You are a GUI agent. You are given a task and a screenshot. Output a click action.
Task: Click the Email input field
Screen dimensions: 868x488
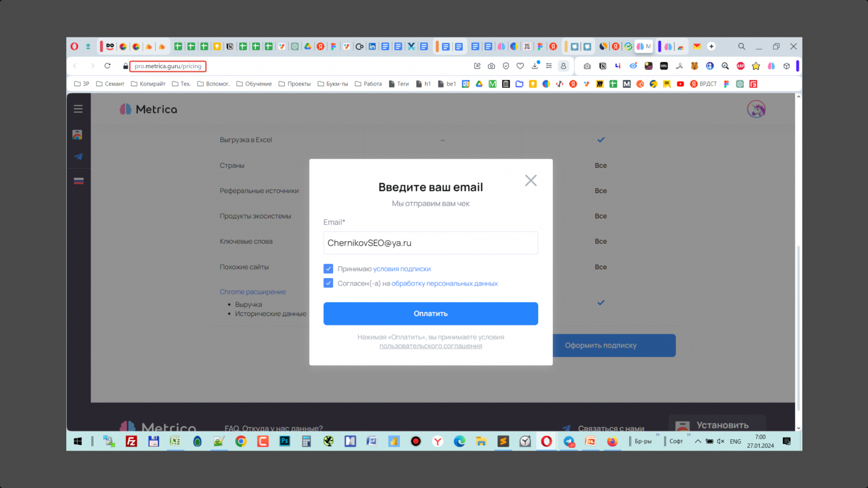[431, 243]
